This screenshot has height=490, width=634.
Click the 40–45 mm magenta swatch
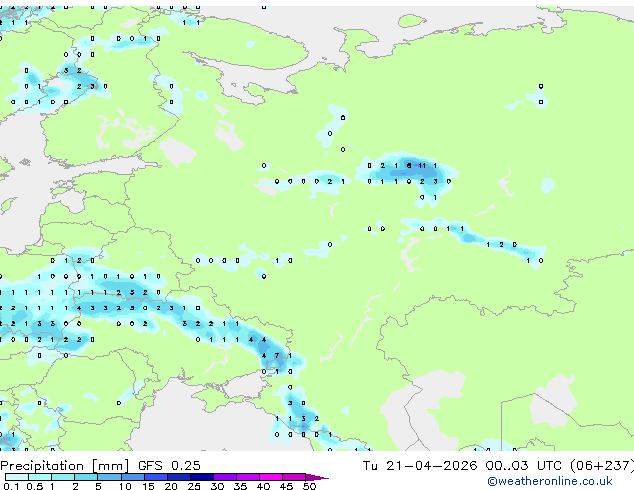(x=271, y=477)
